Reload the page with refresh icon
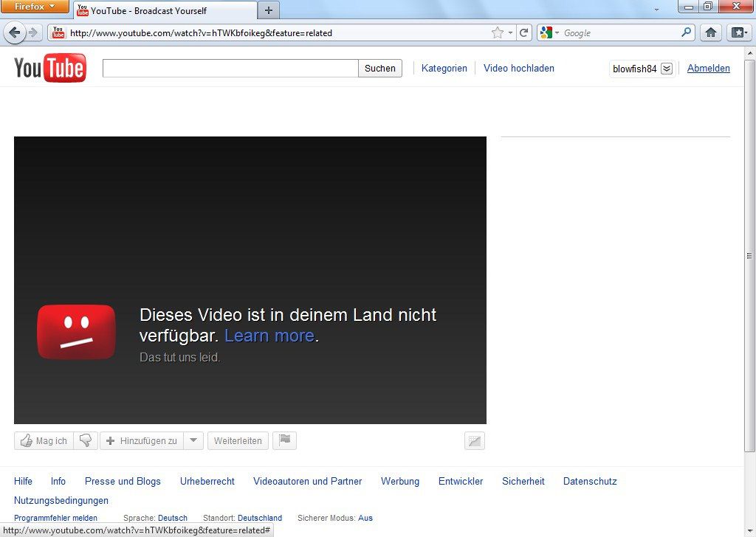Image resolution: width=756 pixels, height=537 pixels. click(x=524, y=32)
